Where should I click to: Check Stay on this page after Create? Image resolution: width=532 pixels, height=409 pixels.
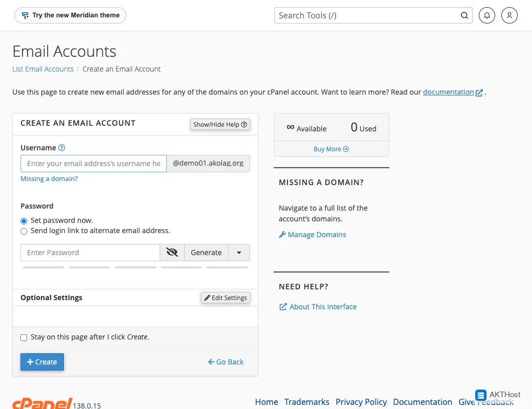tap(24, 337)
